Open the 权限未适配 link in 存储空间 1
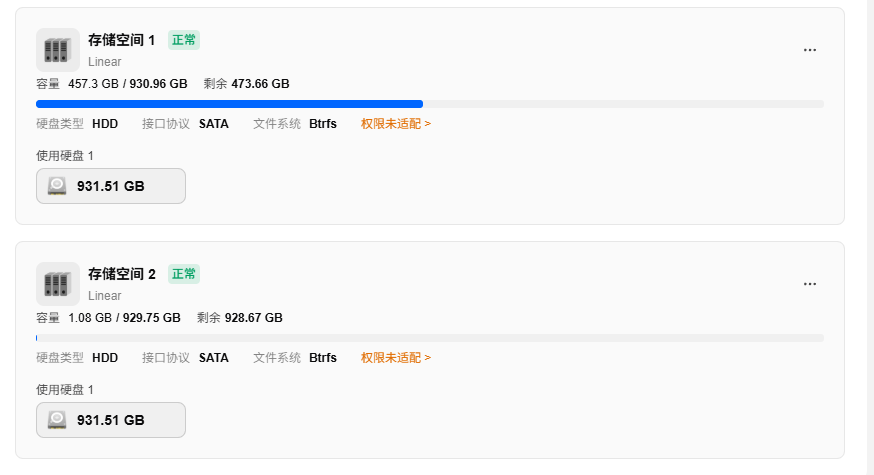 (396, 124)
